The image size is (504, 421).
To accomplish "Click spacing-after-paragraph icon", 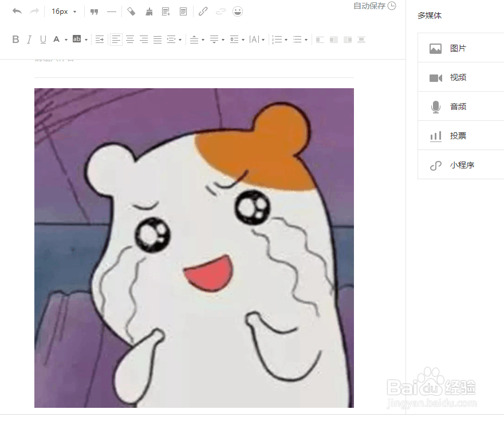I will (214, 40).
